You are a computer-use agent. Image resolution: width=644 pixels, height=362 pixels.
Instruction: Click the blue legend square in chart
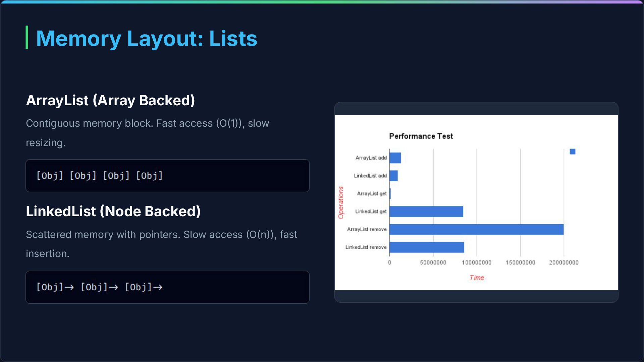point(572,152)
